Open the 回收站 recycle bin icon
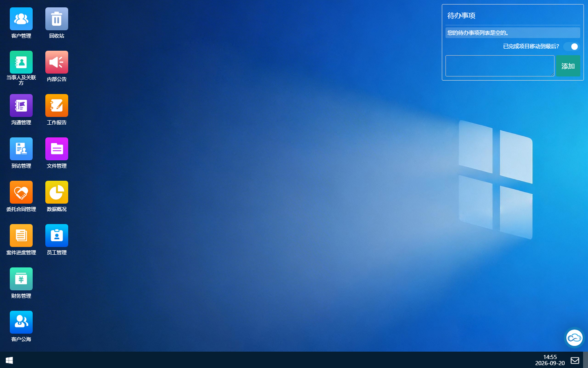Image resolution: width=588 pixels, height=368 pixels. [57, 19]
